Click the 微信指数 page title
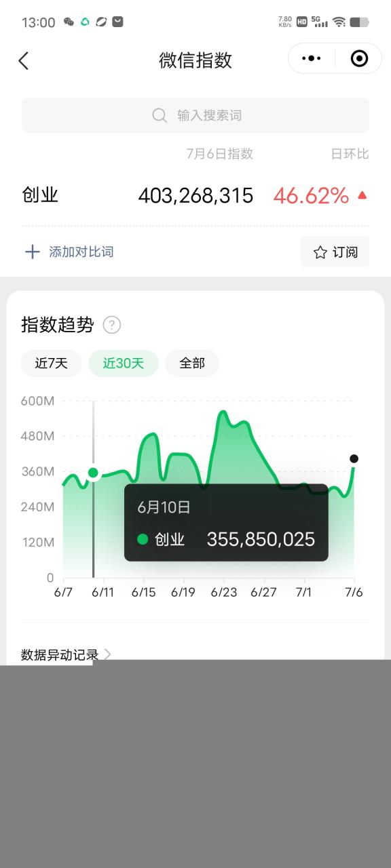Screen dimensions: 391x868 coord(195,60)
